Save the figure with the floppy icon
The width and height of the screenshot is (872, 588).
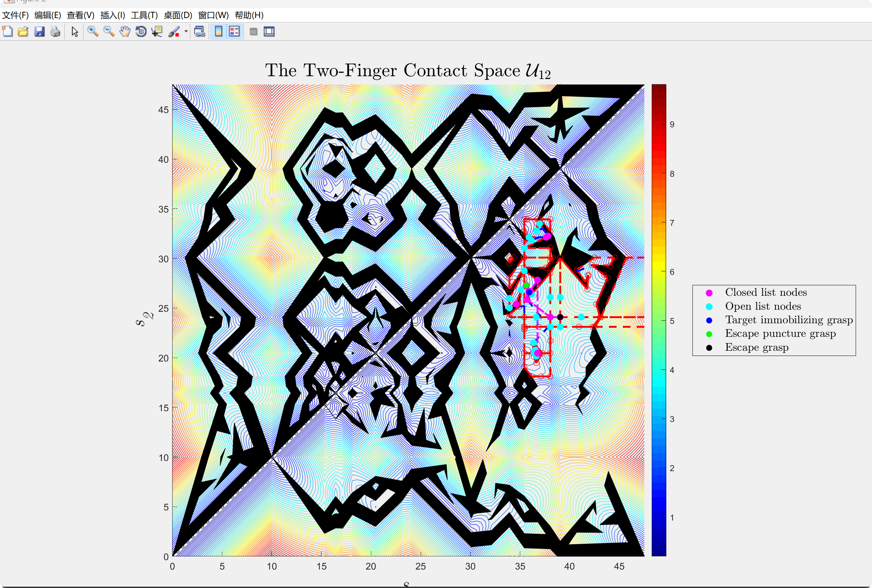coord(39,32)
